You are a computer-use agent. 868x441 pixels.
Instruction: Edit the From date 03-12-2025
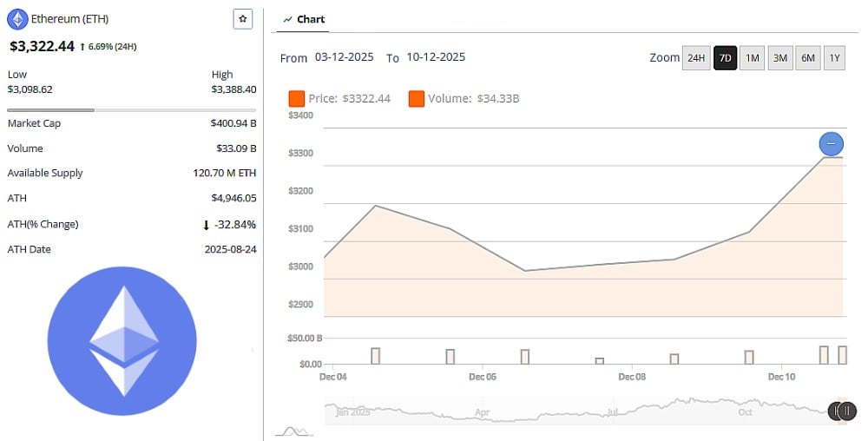point(345,57)
